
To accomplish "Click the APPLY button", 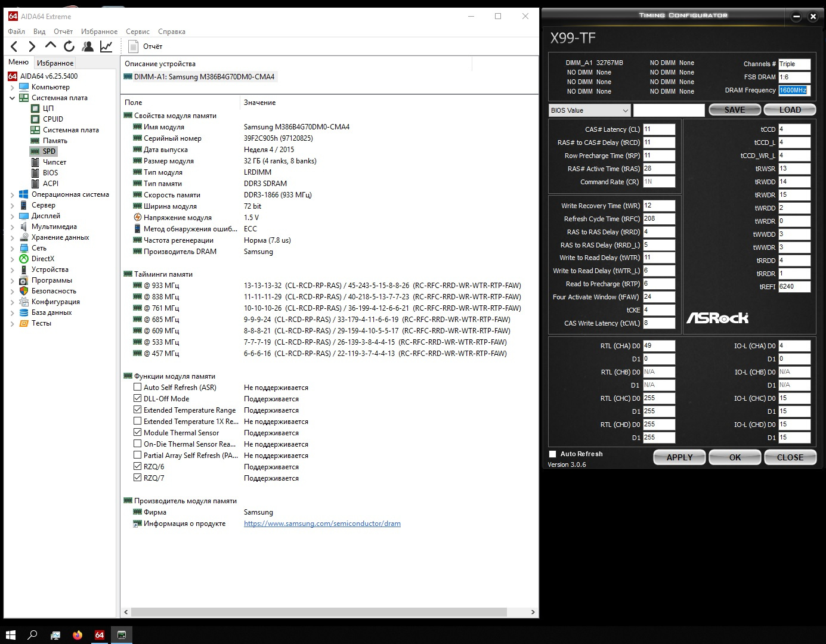I will click(680, 457).
